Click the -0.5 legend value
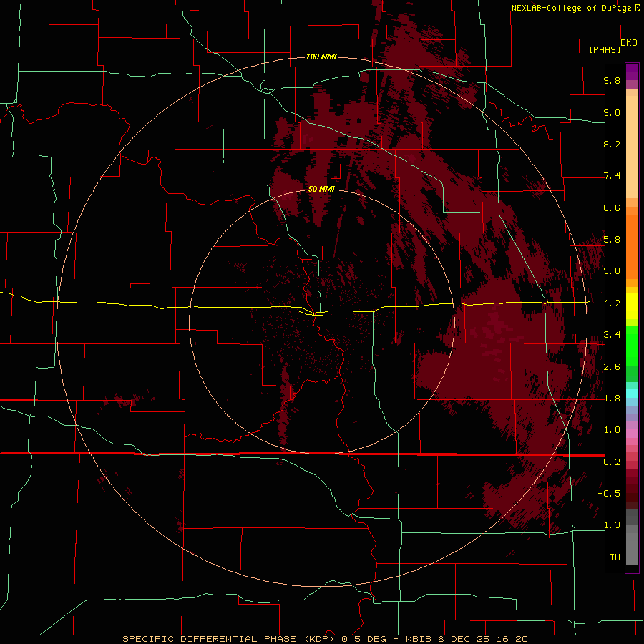This screenshot has width=644, height=644. tap(609, 494)
